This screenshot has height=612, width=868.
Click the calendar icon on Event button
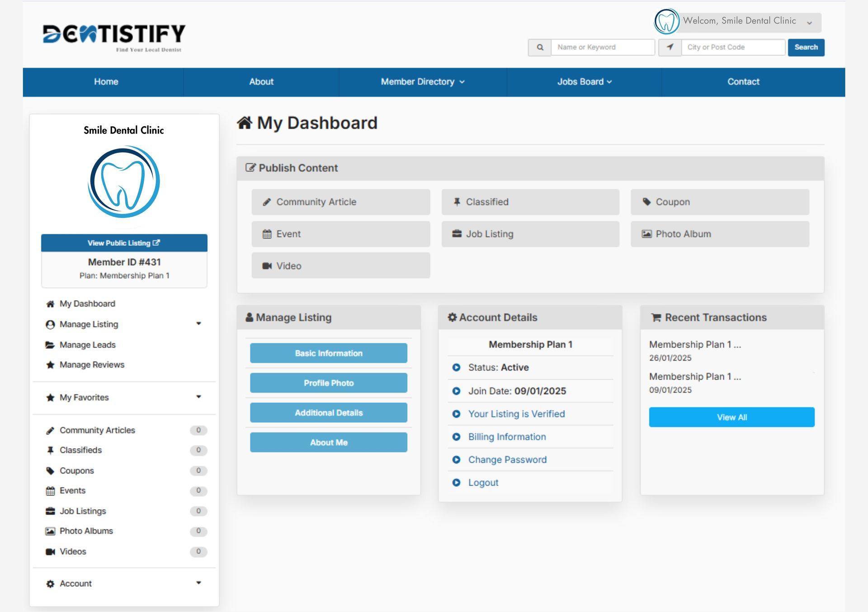[267, 234]
